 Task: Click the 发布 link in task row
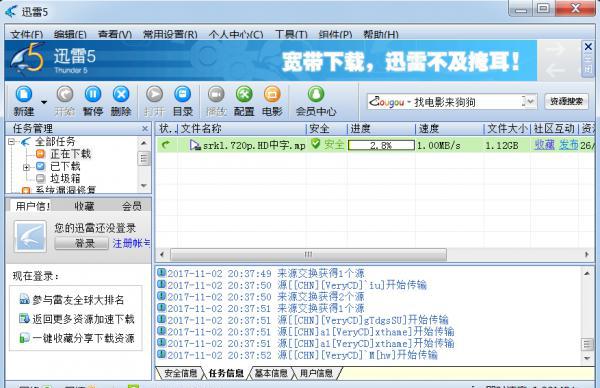[x=569, y=145]
